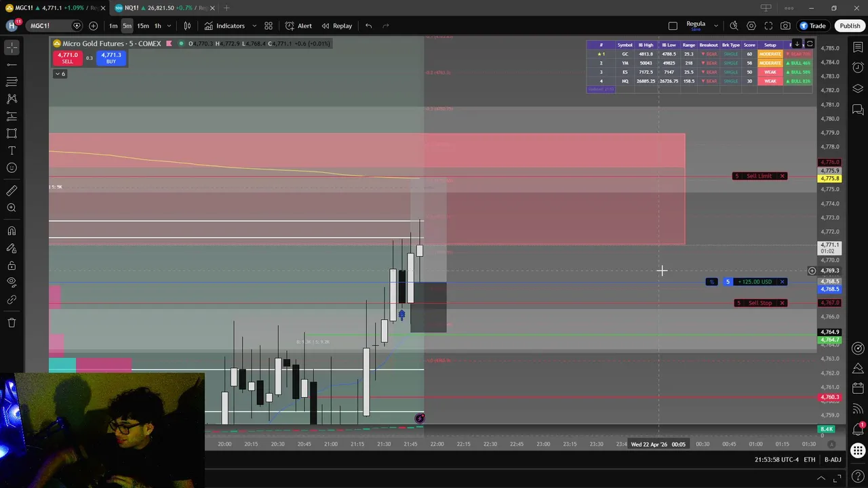Click the blue 4,771.3 BUY button
The image size is (868, 488).
pyautogui.click(x=111, y=58)
